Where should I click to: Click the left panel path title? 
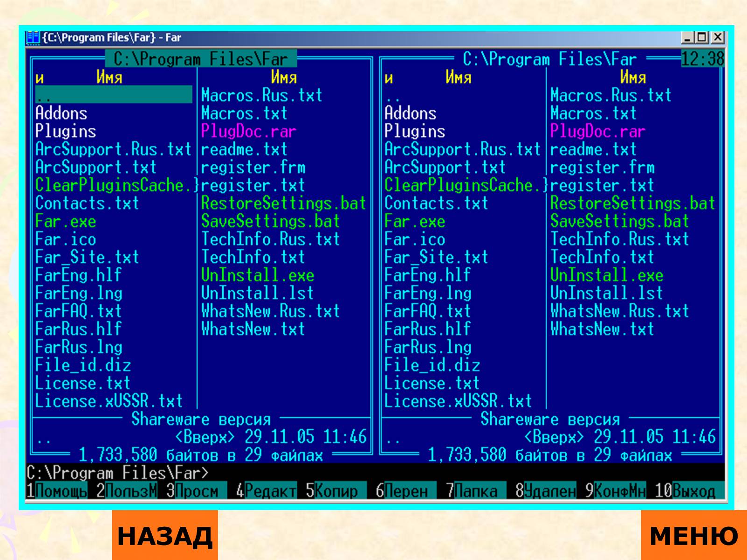(x=201, y=59)
